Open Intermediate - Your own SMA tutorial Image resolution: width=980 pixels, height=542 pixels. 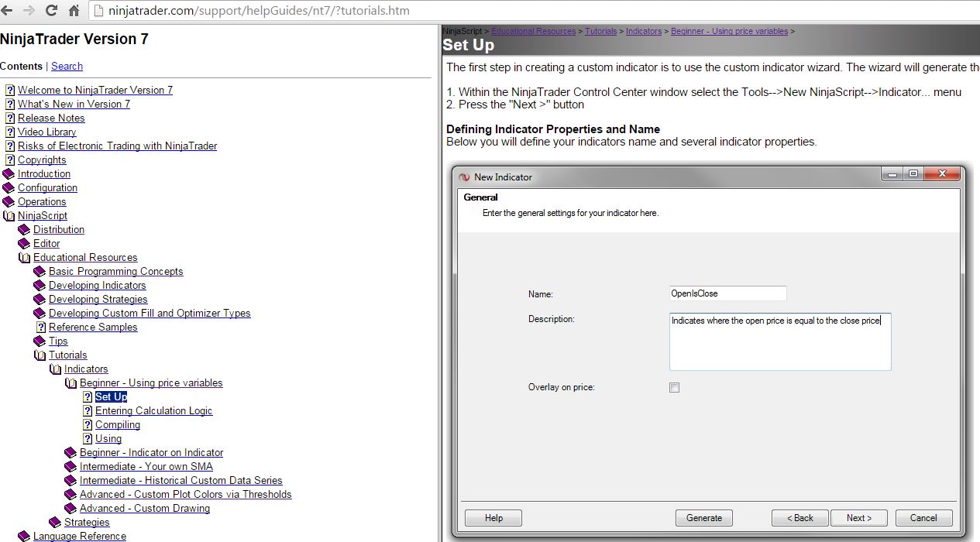146,466
